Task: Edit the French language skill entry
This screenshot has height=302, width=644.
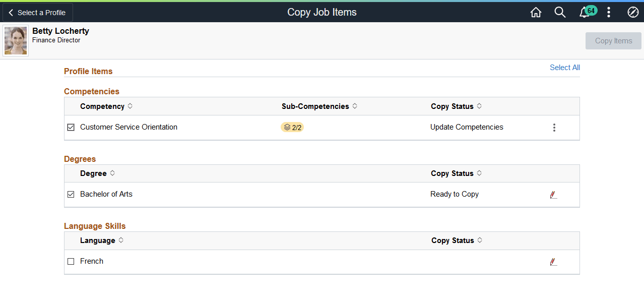Action: point(553,261)
